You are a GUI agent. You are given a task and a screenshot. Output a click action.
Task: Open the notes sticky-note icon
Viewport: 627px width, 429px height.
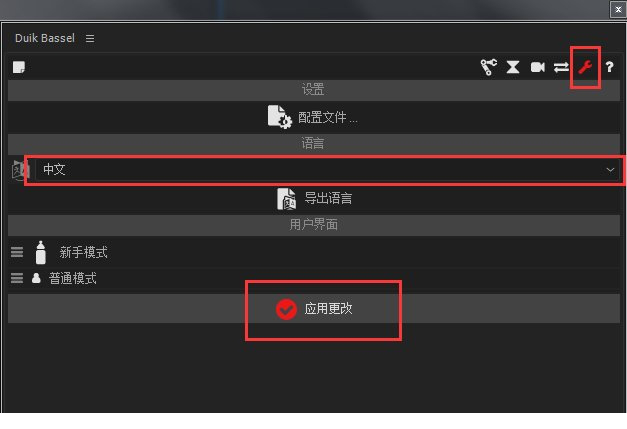pos(19,67)
